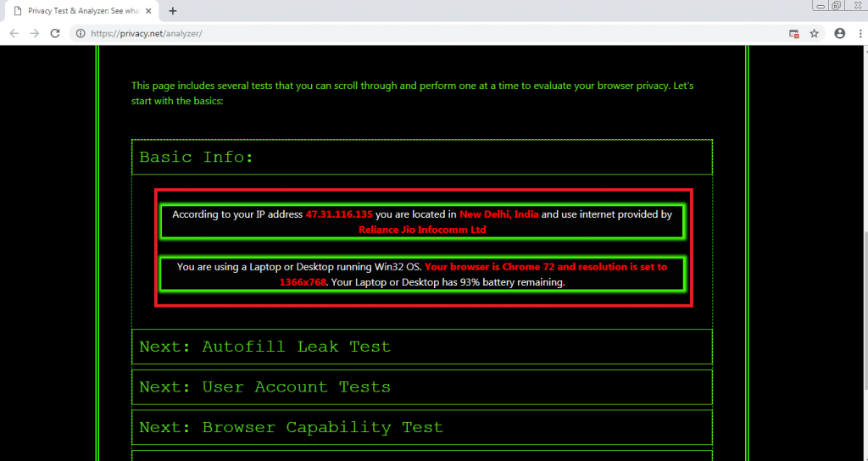Open the blocked content icon in address bar
Image resolution: width=868 pixels, height=461 pixels.
coord(793,34)
